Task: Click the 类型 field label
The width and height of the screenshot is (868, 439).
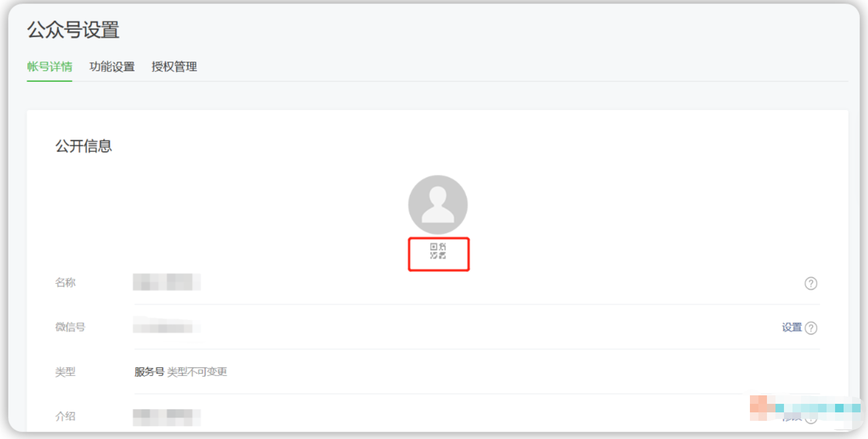Action: coord(65,372)
